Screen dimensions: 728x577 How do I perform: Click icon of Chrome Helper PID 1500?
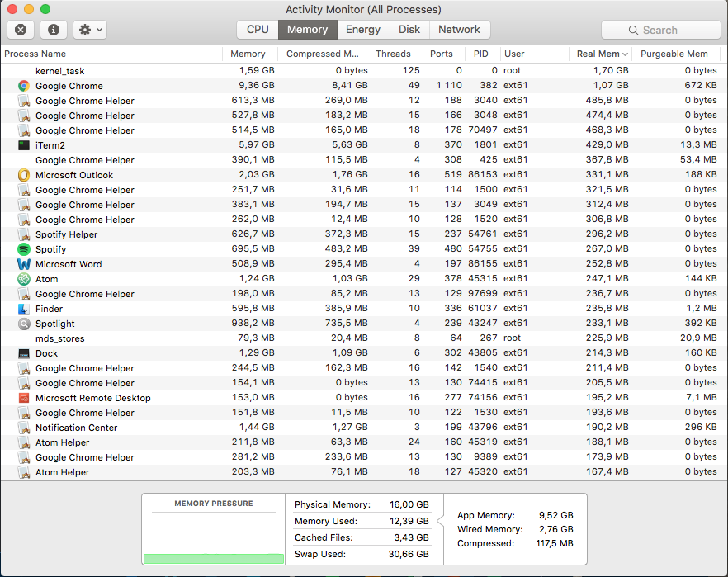[x=24, y=190]
